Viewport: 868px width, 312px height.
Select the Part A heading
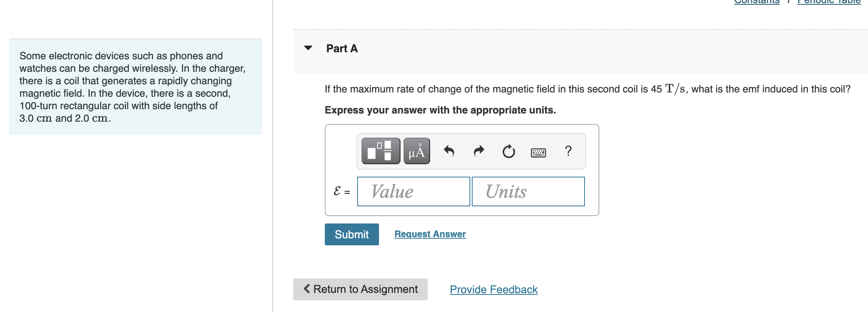pyautogui.click(x=342, y=48)
